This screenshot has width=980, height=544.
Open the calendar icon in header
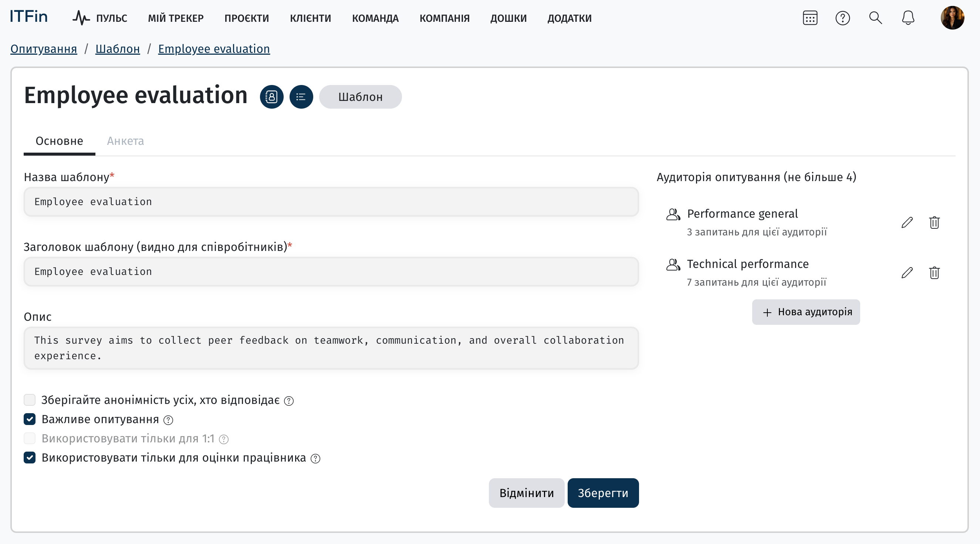click(x=810, y=18)
